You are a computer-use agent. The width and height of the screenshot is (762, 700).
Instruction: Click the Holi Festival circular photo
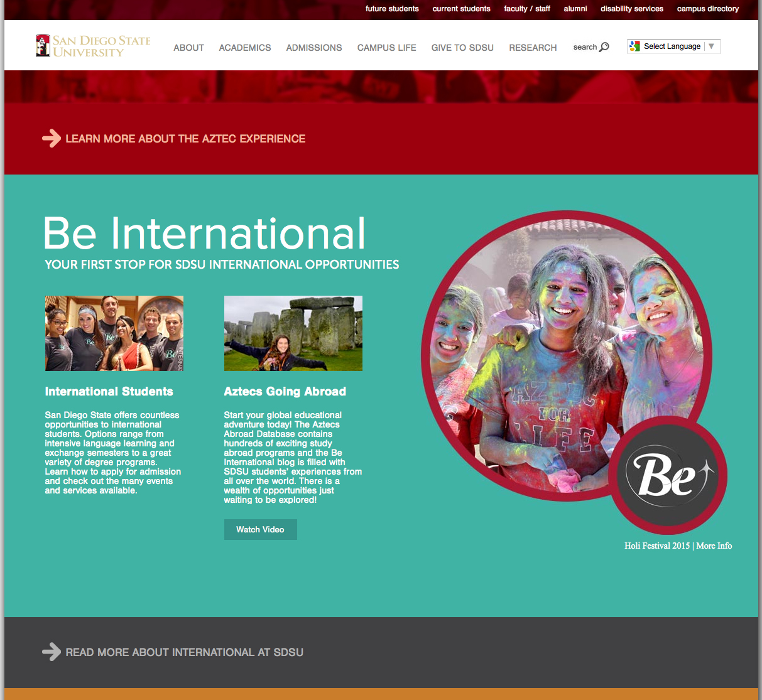553,339
